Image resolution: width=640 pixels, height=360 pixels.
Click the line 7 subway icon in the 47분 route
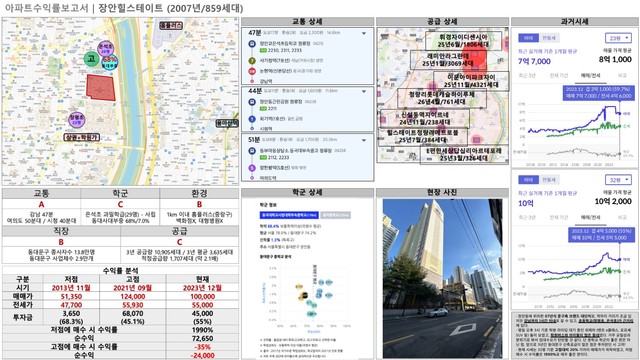(252, 61)
